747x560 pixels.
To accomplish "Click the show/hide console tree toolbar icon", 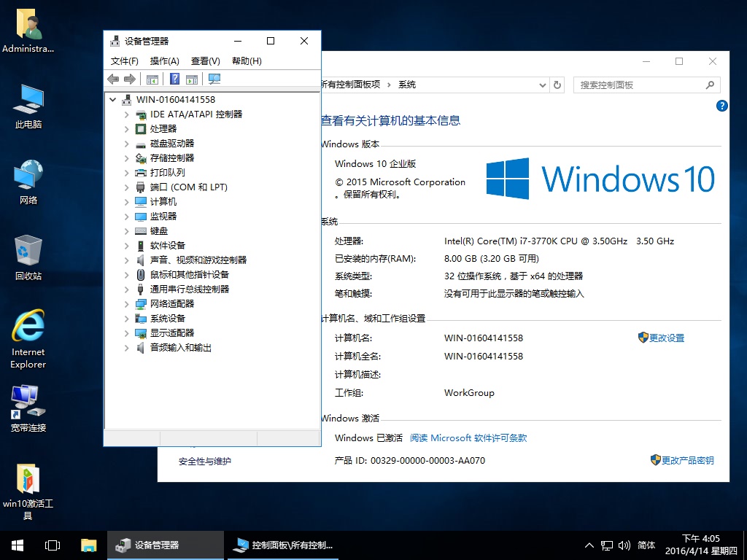I will pos(152,79).
